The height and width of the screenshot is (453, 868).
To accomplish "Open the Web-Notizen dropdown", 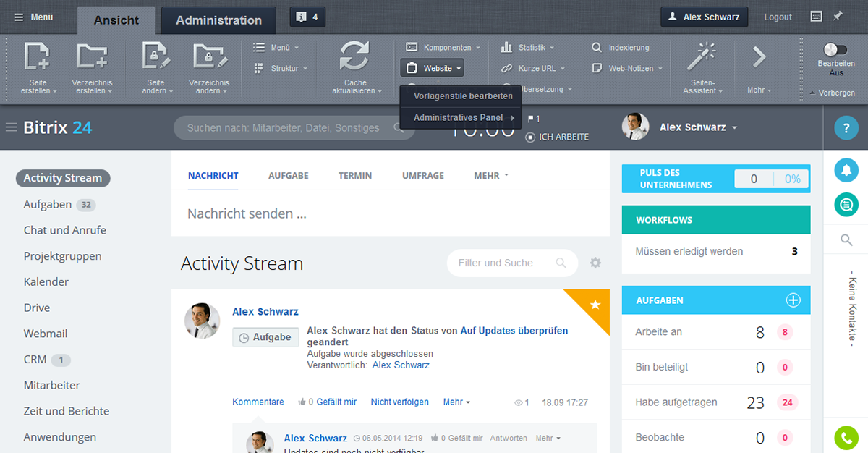I will tap(627, 68).
